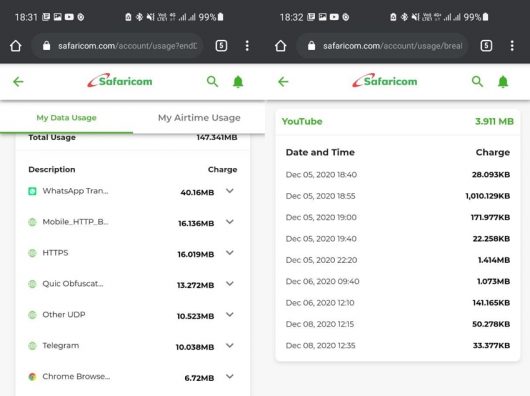The height and width of the screenshot is (396, 530).
Task: Tap the right address bar URL
Action: [x=392, y=46]
